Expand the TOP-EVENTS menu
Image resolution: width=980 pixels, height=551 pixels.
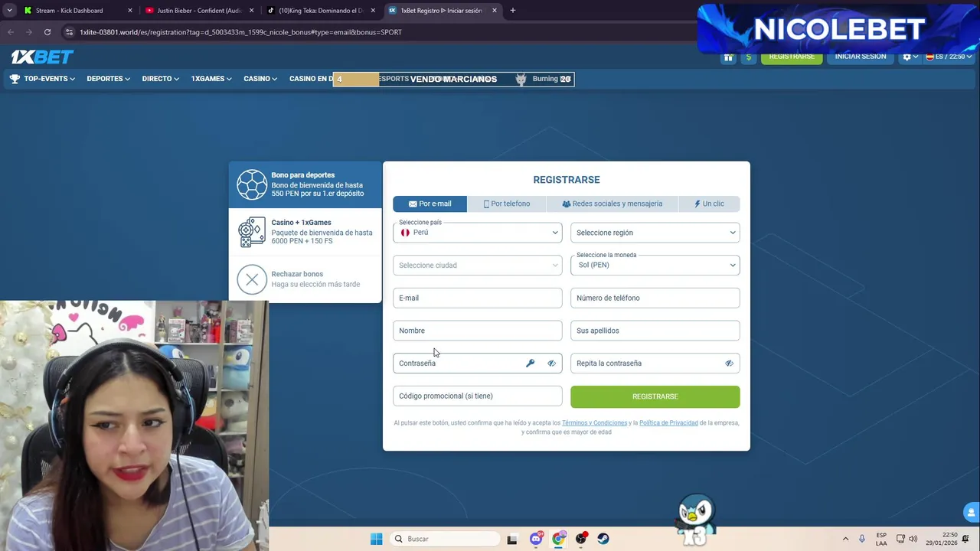49,79
